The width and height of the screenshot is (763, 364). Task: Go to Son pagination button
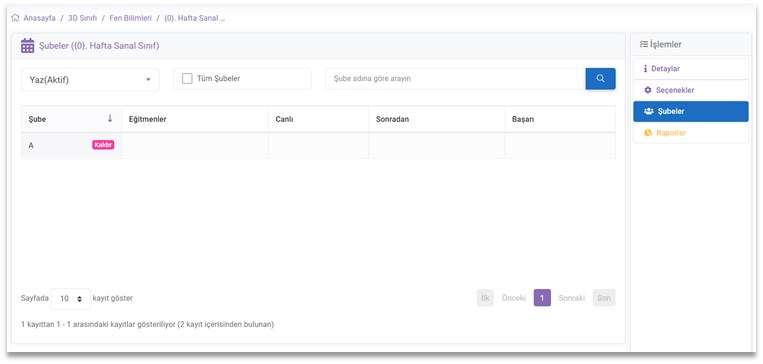click(604, 298)
